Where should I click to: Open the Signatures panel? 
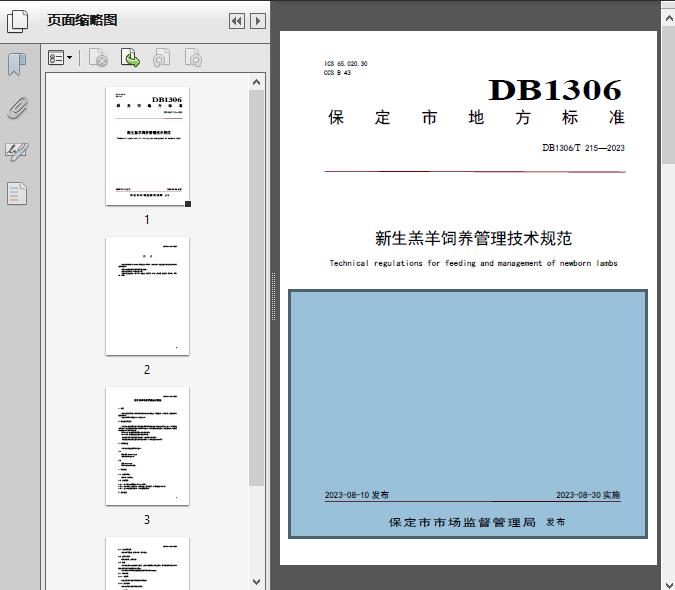(17, 151)
